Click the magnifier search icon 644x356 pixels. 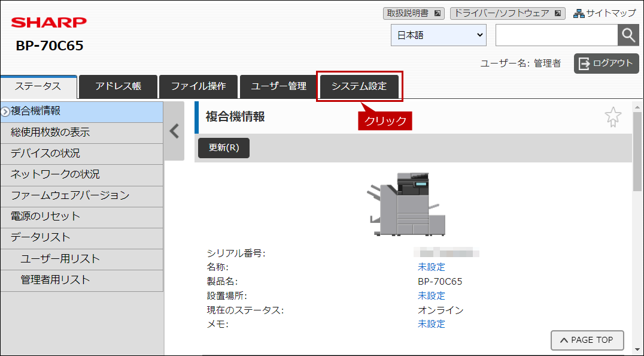(x=628, y=35)
